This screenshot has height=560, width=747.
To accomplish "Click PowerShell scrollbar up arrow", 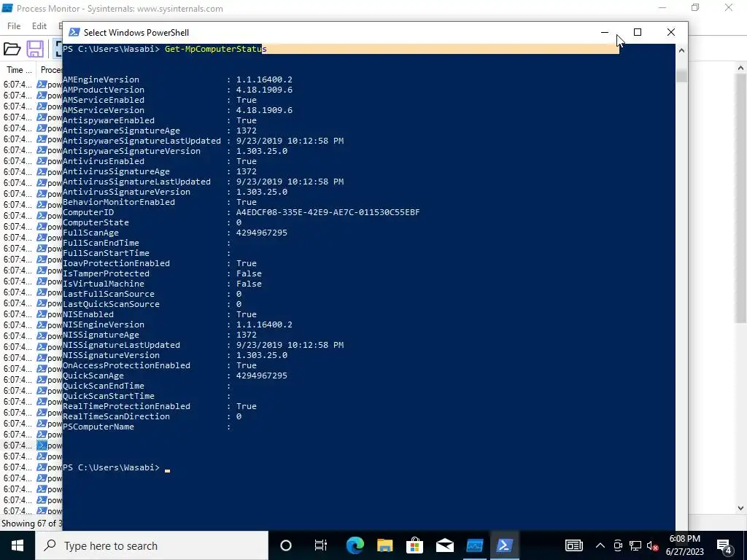I will tap(682, 50).
